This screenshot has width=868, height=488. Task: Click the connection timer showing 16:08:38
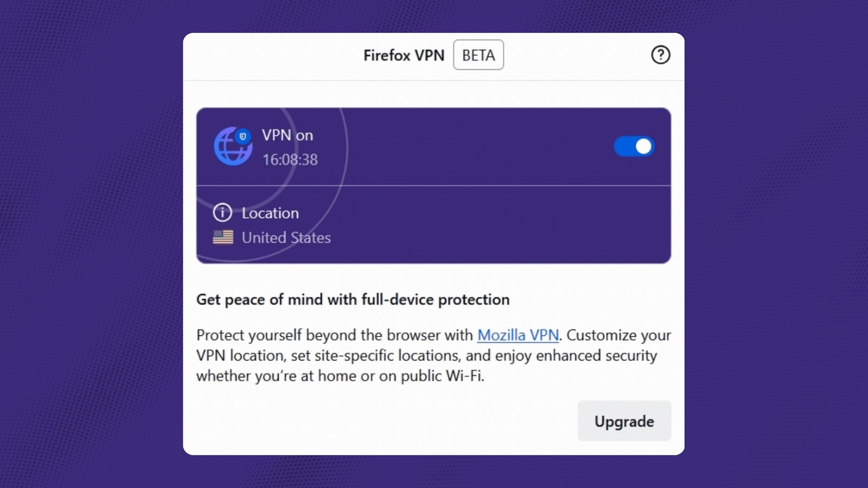click(289, 159)
